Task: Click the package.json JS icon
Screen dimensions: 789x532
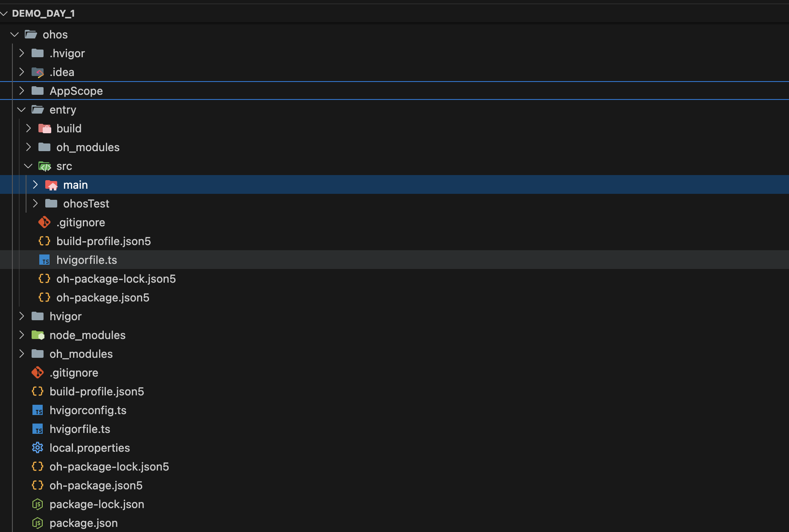Action: pos(38,523)
